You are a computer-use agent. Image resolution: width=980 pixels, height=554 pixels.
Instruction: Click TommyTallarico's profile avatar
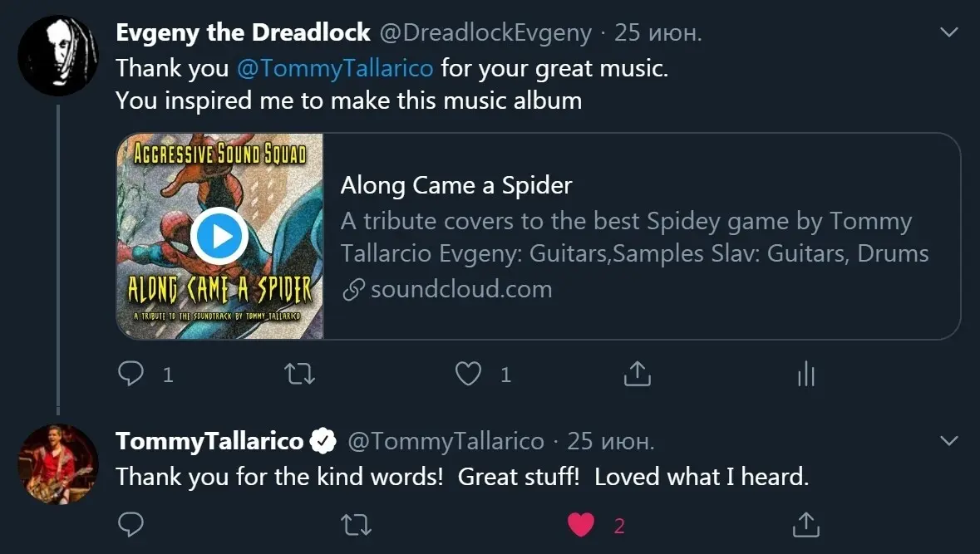tap(57, 463)
